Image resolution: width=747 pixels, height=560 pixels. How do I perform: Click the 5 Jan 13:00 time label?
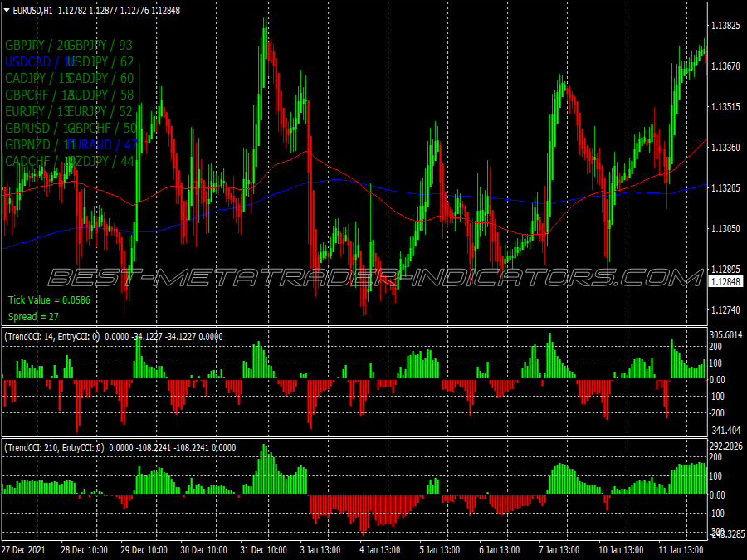click(x=439, y=550)
